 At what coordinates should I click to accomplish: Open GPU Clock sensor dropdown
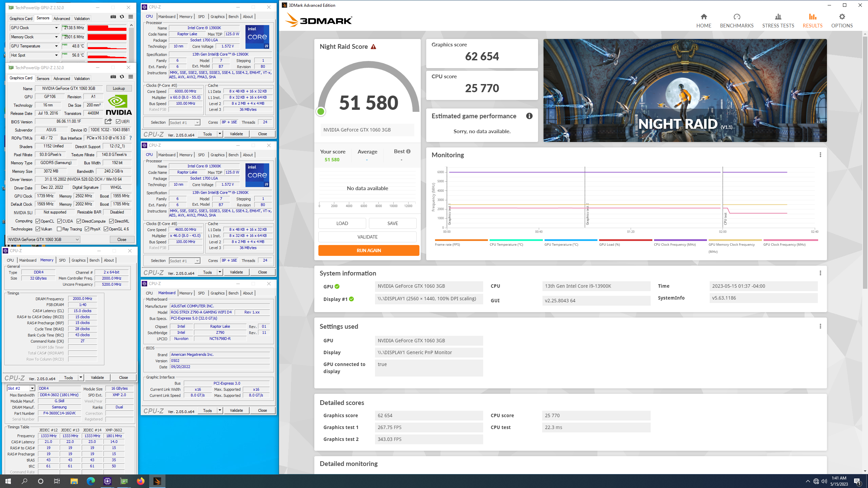click(57, 28)
